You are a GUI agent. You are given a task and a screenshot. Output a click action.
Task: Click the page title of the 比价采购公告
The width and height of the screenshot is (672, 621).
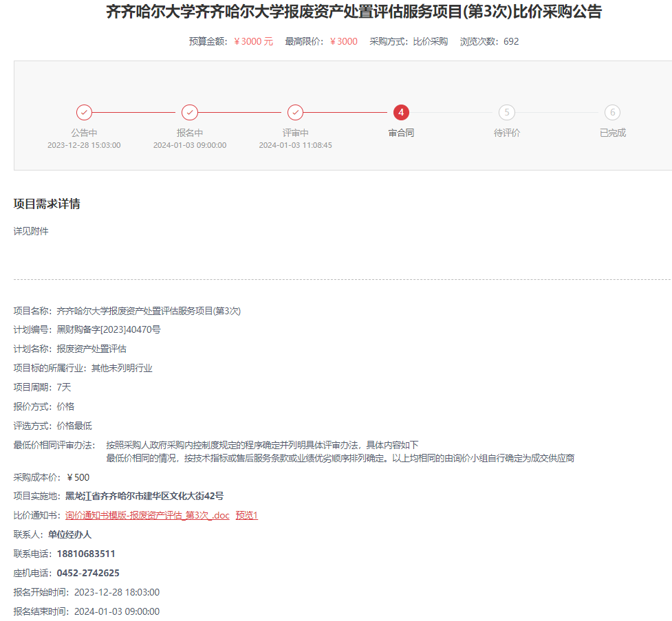point(354,12)
